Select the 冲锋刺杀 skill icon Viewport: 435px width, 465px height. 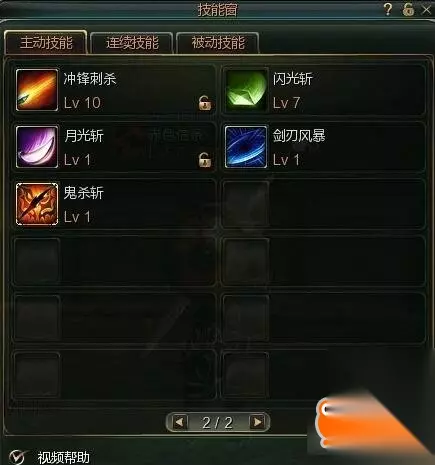coord(37,90)
